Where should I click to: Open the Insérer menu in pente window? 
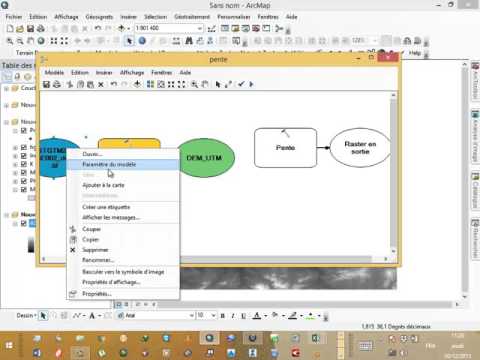[x=104, y=72]
